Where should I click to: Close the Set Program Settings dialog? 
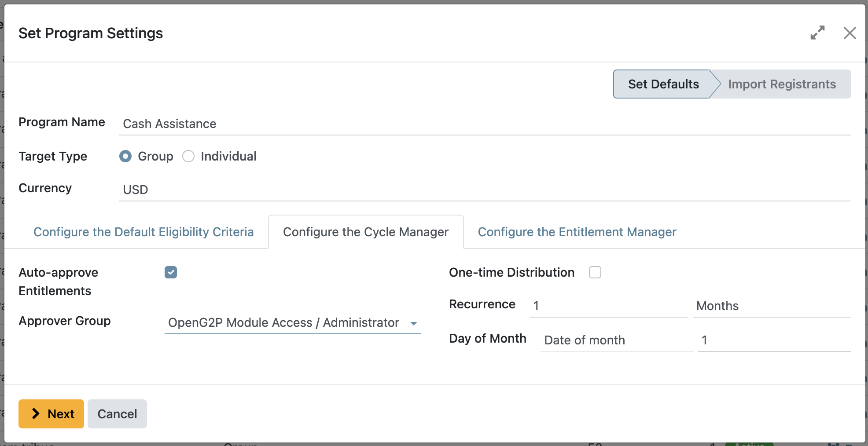click(850, 33)
